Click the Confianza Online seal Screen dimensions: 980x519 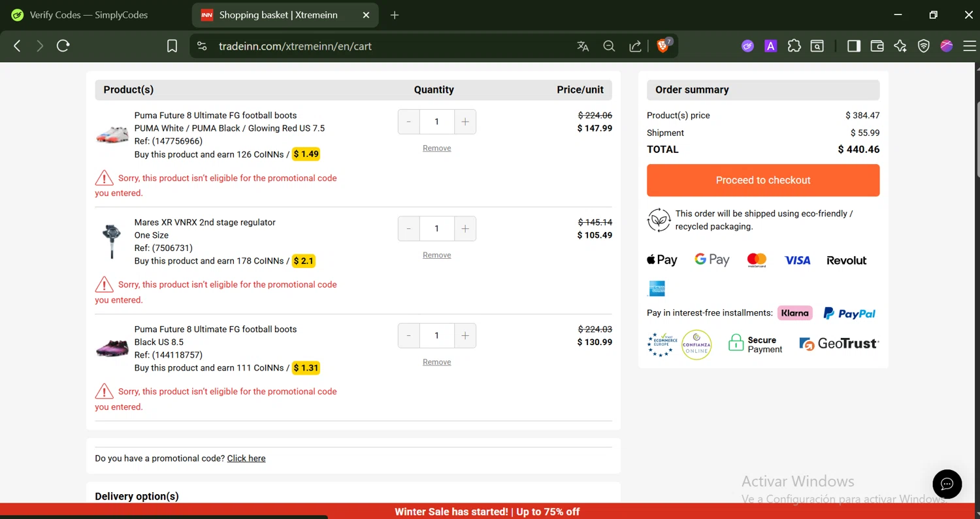[x=696, y=344]
